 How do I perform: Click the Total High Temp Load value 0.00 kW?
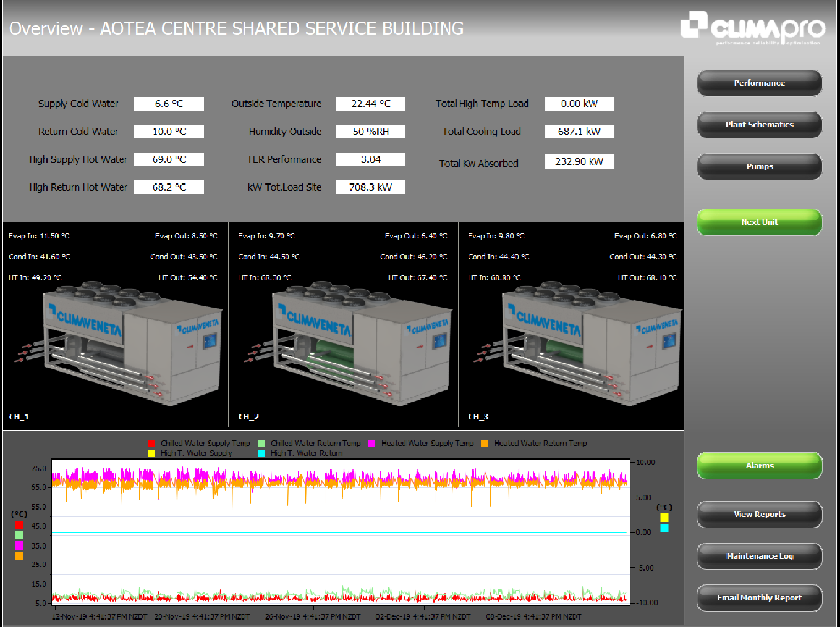[580, 104]
